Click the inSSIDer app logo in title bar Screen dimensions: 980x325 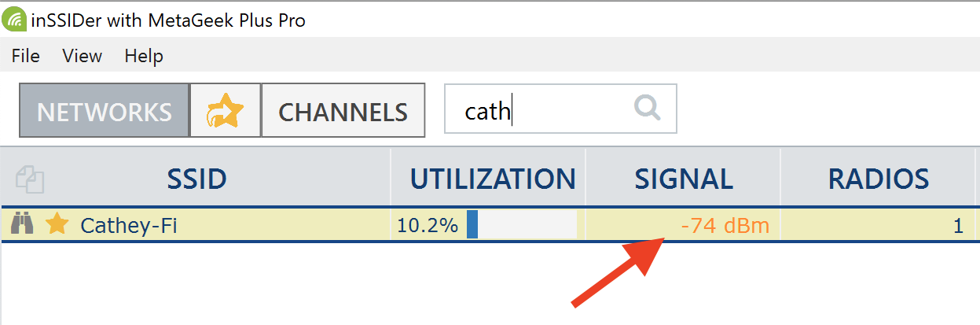(x=14, y=19)
